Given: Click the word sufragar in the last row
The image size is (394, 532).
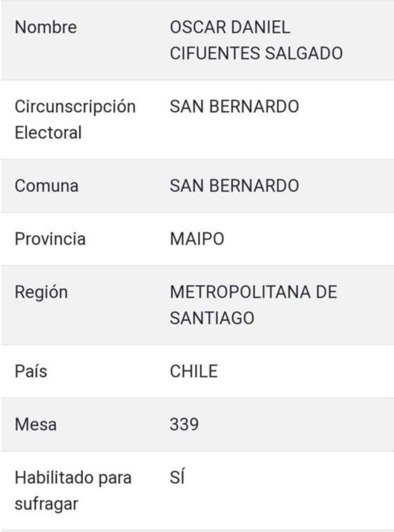Looking at the screenshot, I should tap(46, 504).
